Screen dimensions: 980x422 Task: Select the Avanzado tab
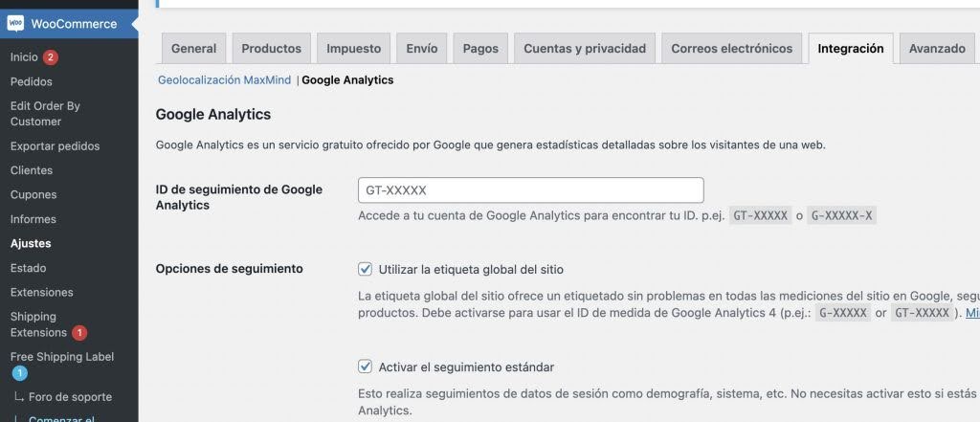tap(937, 49)
